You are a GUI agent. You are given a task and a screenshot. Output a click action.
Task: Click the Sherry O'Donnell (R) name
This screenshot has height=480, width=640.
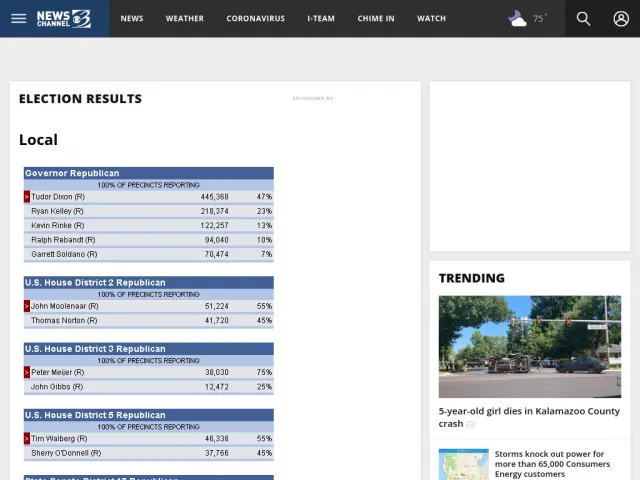[x=66, y=453]
